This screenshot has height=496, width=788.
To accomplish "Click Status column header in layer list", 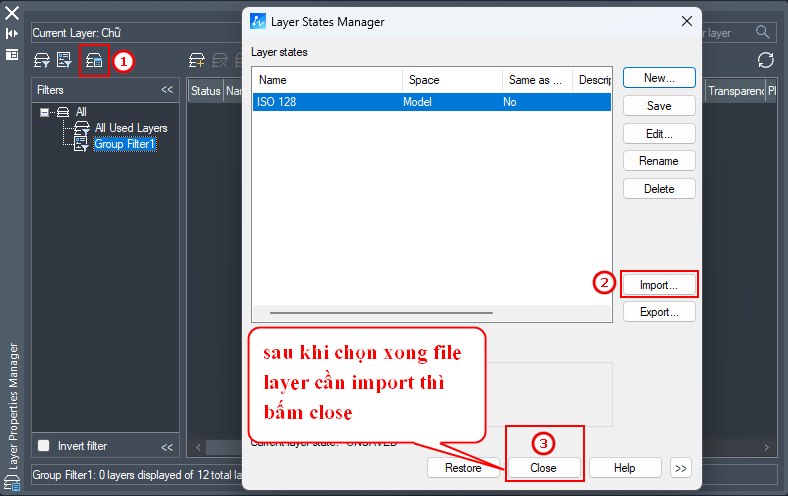I will coord(206,91).
